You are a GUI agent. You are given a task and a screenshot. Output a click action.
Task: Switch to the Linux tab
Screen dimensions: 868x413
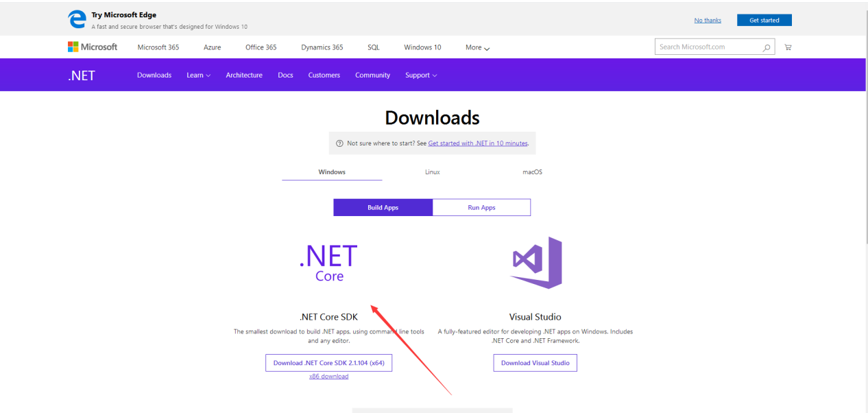click(432, 172)
